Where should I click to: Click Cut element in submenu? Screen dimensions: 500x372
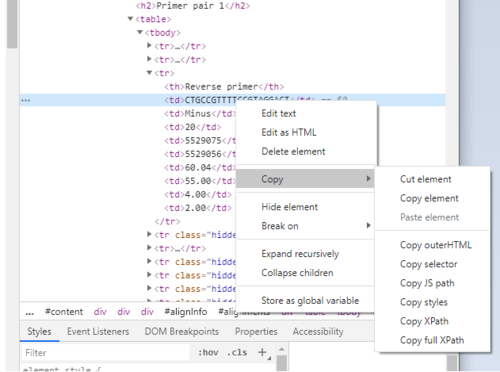coord(425,179)
